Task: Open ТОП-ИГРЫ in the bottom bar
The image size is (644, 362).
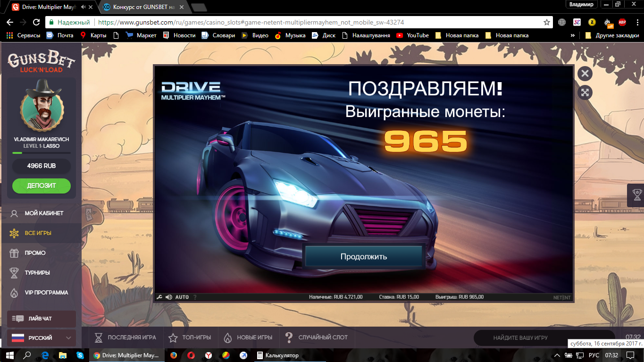Action: click(190, 337)
